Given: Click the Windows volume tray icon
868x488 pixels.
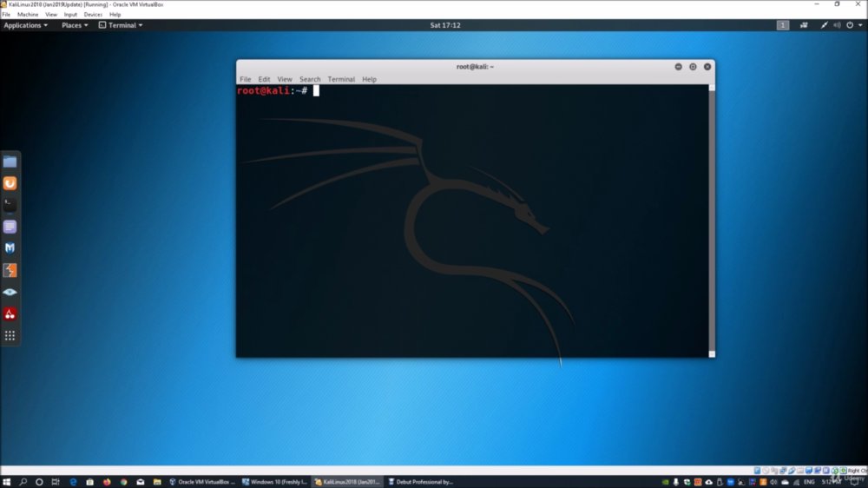Looking at the screenshot, I should tap(774, 482).
